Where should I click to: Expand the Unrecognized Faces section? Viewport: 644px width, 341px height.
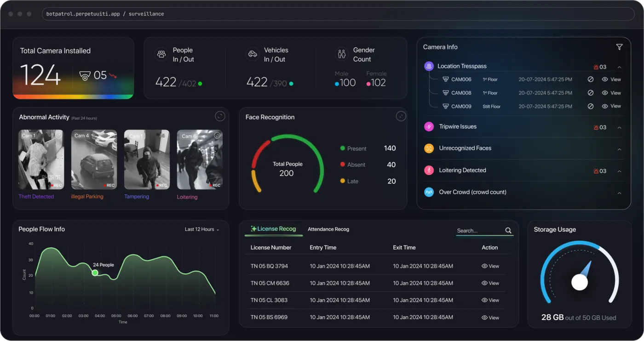pos(619,149)
